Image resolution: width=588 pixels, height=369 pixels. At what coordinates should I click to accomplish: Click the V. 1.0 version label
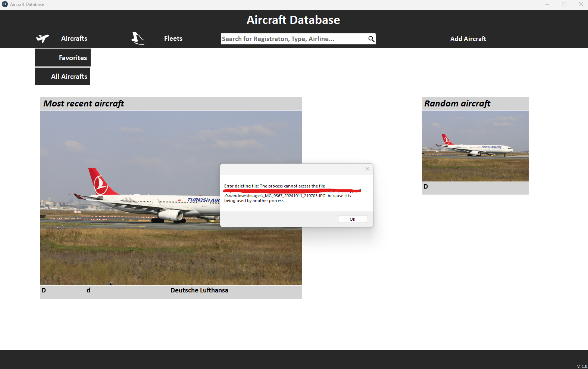[582, 366]
